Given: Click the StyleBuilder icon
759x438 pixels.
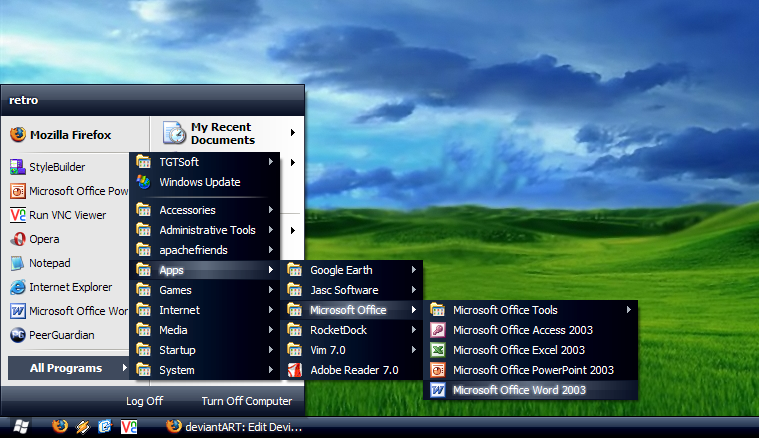Looking at the screenshot, I should click(x=18, y=167).
